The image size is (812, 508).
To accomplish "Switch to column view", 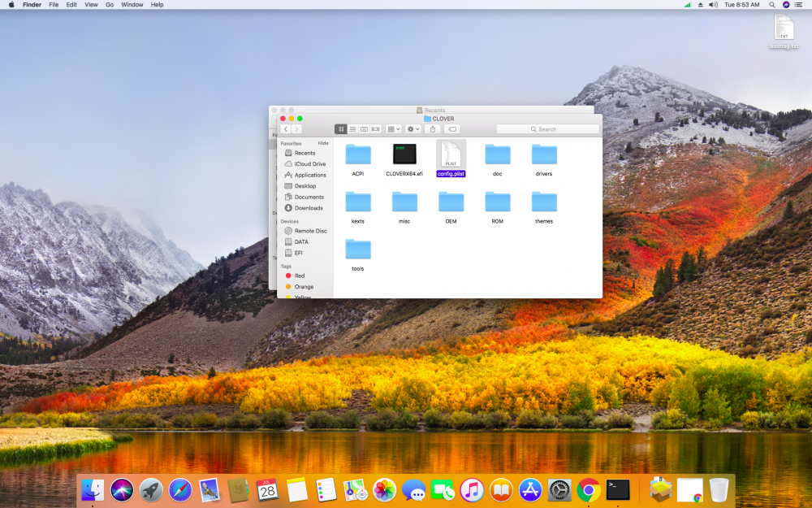I will click(364, 129).
